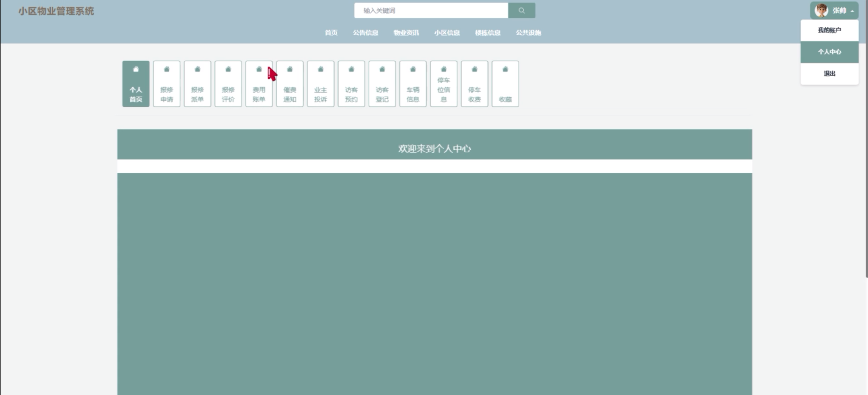Open the 停车位信息 icon card
The image size is (868, 395).
[443, 84]
